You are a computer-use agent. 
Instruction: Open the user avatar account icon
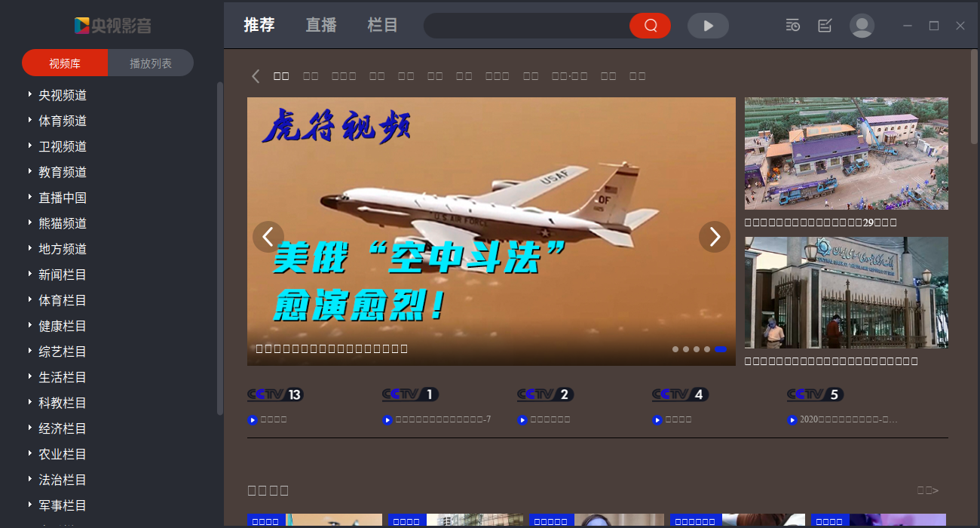point(862,26)
